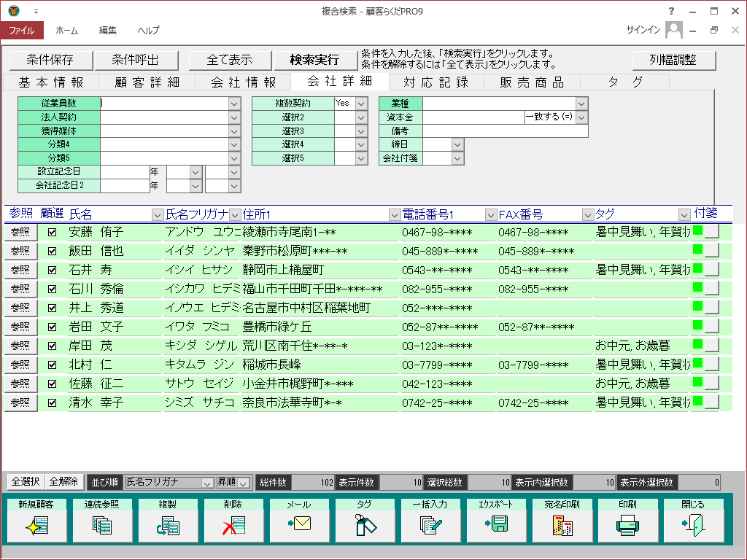Screen dimensions: 747x560
Task: Uncheck 顧選 checkbox for 岸田 茂
Action: click(52, 346)
